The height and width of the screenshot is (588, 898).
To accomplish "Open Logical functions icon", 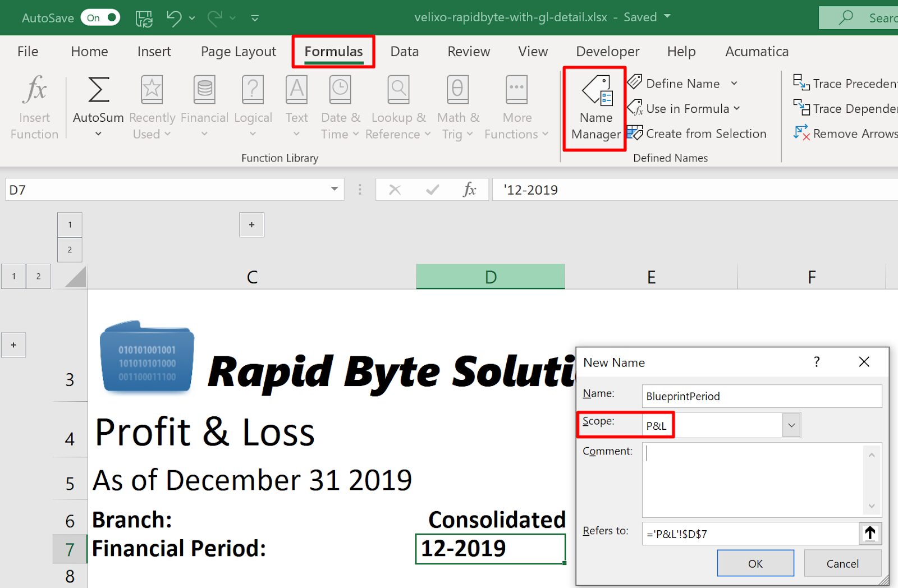I will coord(253,89).
